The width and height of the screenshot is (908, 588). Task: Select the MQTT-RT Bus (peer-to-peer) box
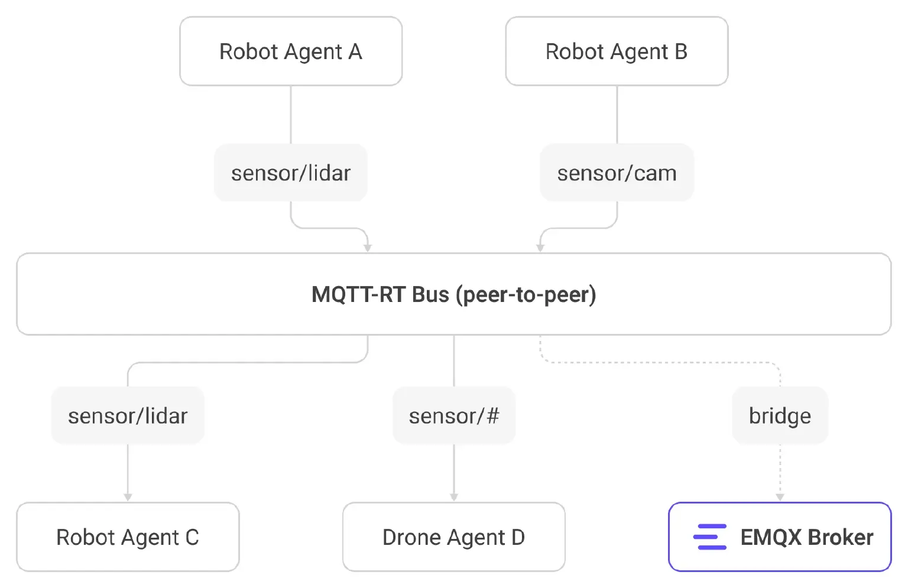(453, 294)
